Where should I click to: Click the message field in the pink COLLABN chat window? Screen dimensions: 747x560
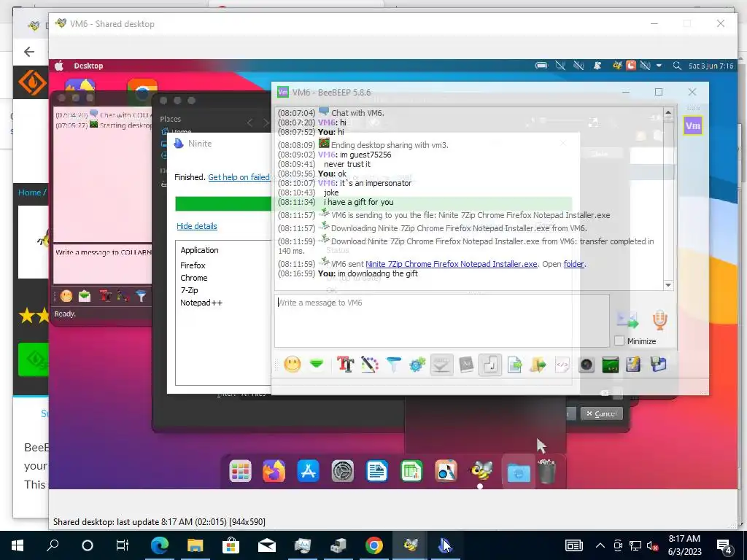[102, 262]
